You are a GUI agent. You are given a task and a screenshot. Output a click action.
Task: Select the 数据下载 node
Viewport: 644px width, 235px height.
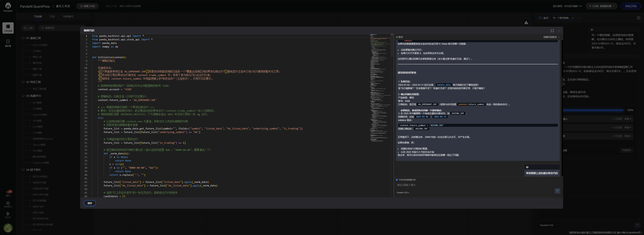(37, 75)
